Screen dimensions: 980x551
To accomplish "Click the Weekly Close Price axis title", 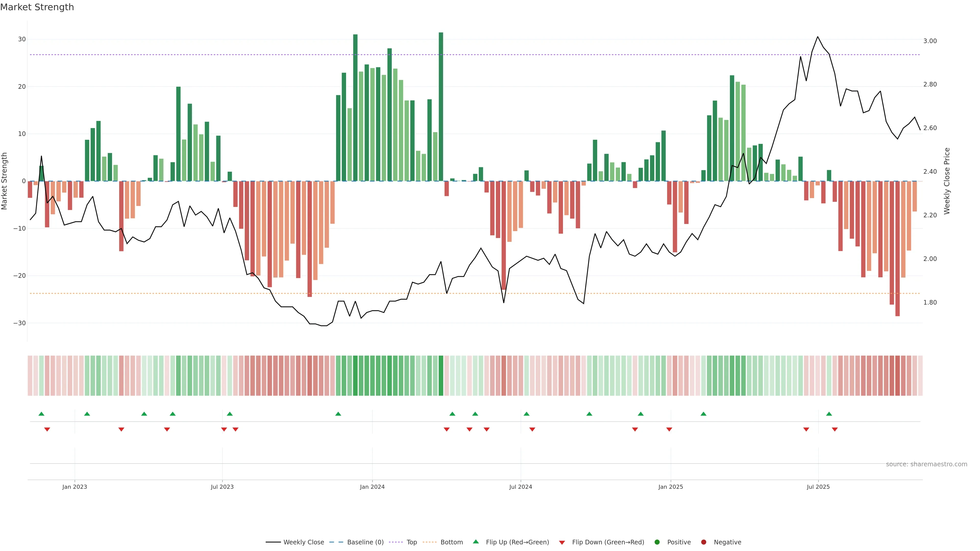I will [947, 181].
